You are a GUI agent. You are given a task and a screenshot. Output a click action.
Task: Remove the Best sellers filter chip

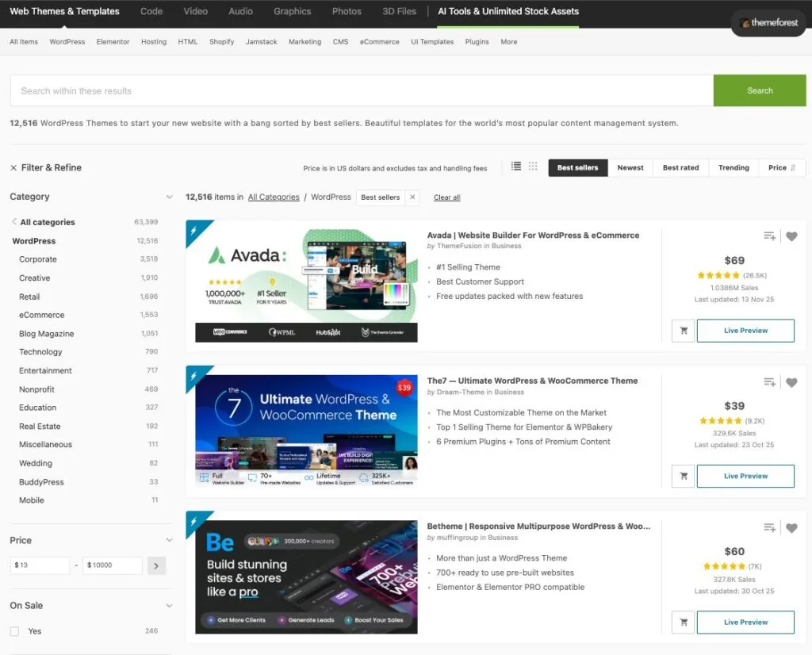point(411,197)
